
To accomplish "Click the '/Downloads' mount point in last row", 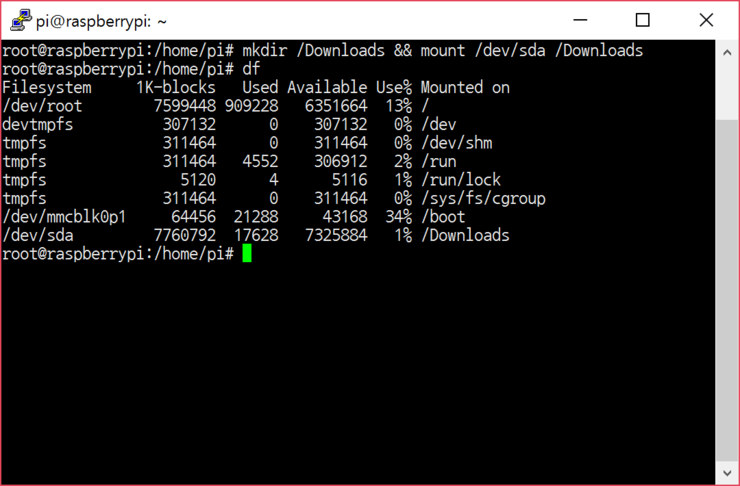I will pos(465,235).
